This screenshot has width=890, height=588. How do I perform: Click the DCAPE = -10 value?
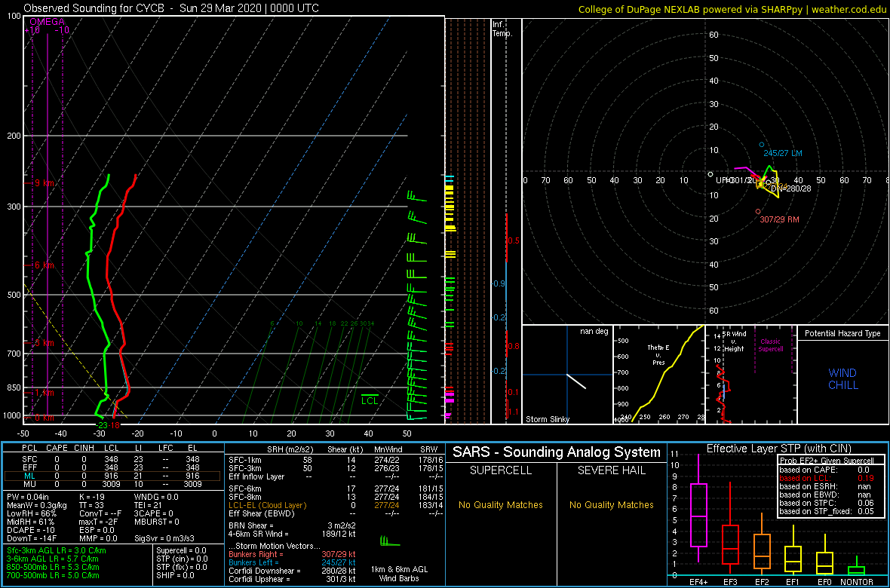[x=29, y=529]
